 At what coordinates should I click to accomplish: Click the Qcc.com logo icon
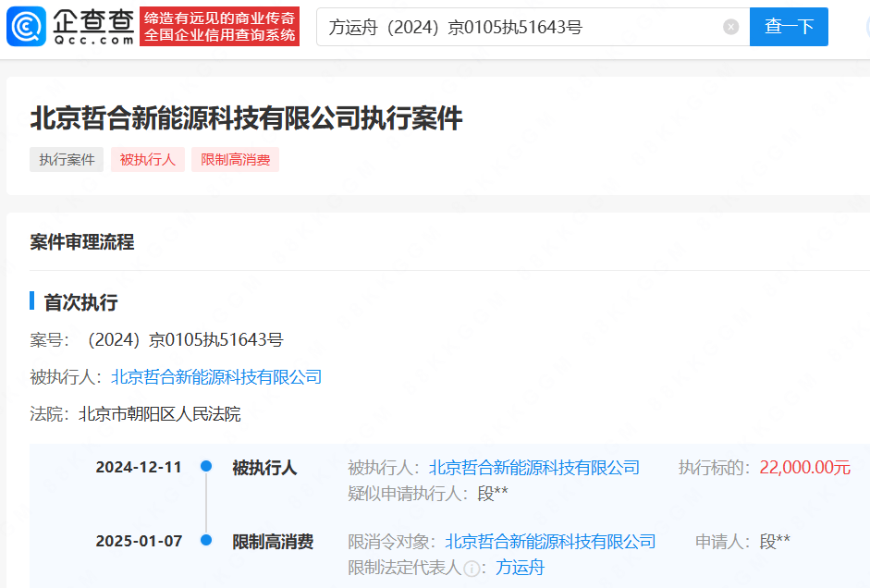point(26,26)
